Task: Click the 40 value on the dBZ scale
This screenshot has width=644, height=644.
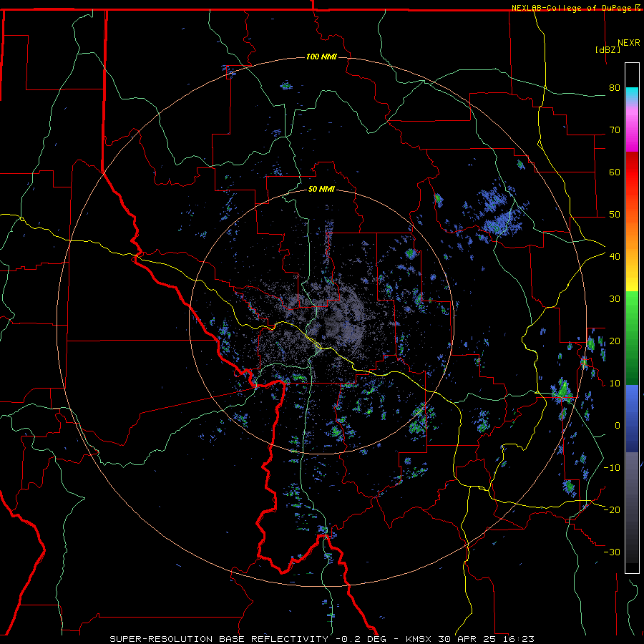Action: (615, 256)
